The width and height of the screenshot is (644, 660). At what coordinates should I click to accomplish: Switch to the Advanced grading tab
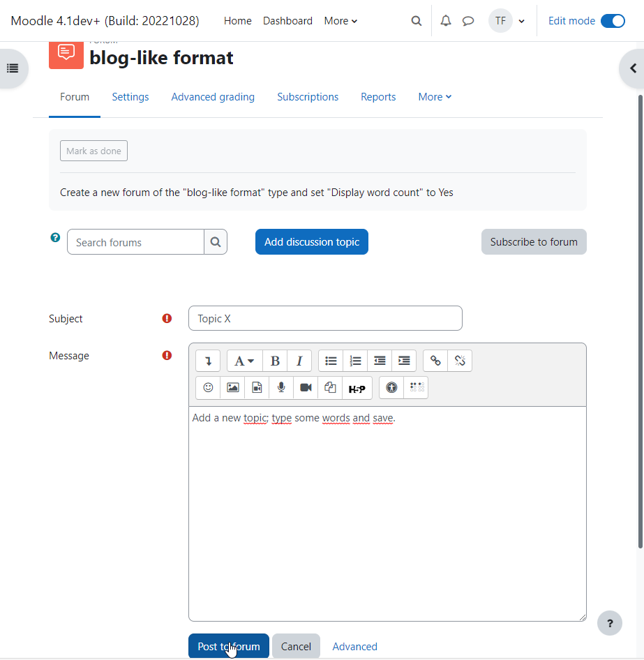(x=213, y=97)
